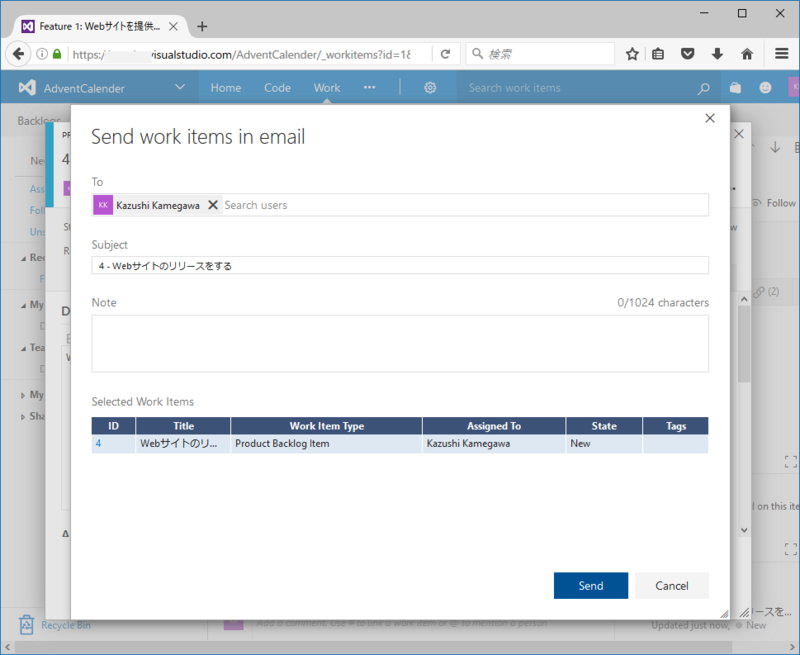Move to next work item arrow
800x655 pixels.
point(775,147)
